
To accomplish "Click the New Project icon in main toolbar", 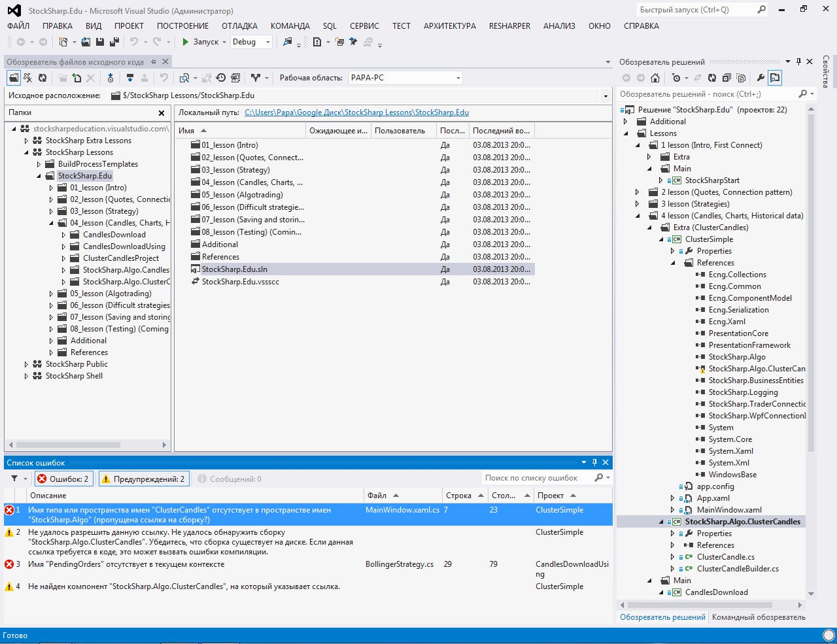I will (63, 42).
